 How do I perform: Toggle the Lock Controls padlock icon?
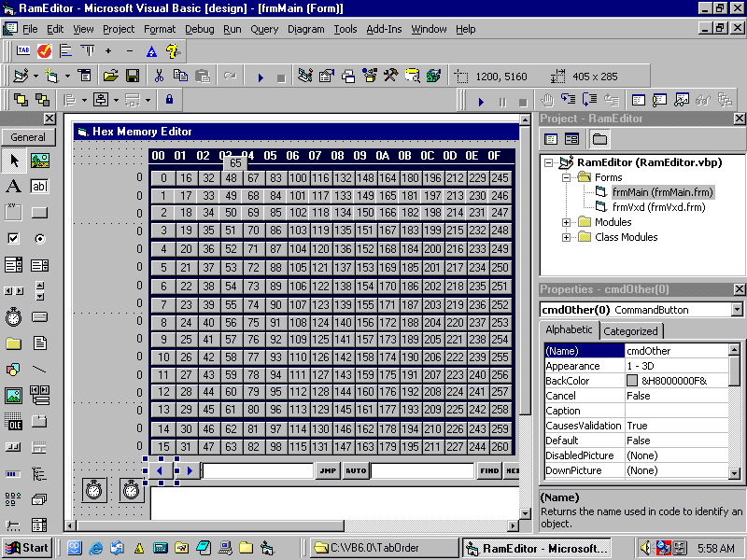[169, 100]
